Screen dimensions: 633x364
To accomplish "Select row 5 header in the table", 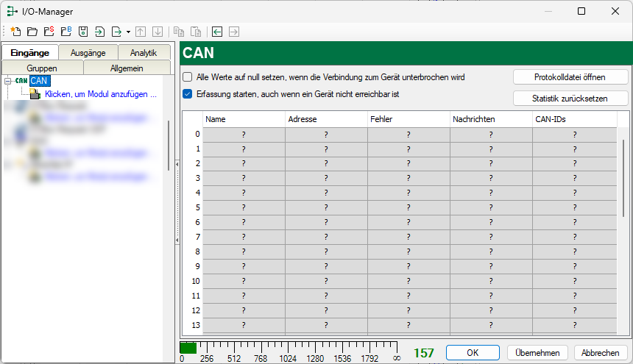I will (x=193, y=207).
